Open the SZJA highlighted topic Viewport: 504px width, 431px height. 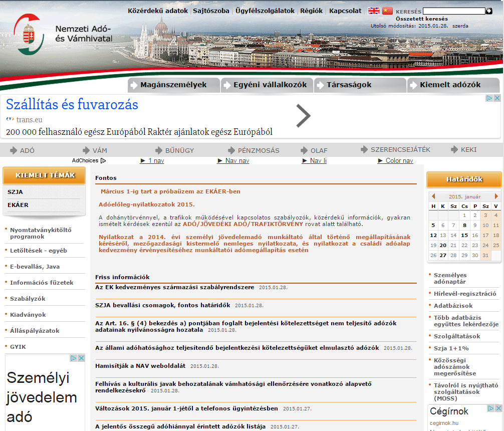tap(16, 192)
